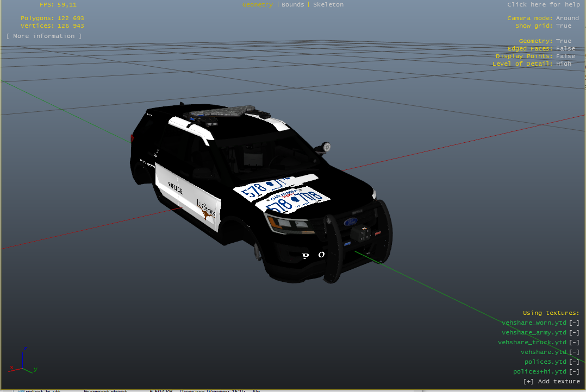Expand the More information section
Viewport: 586px width, 392px height.
point(43,36)
